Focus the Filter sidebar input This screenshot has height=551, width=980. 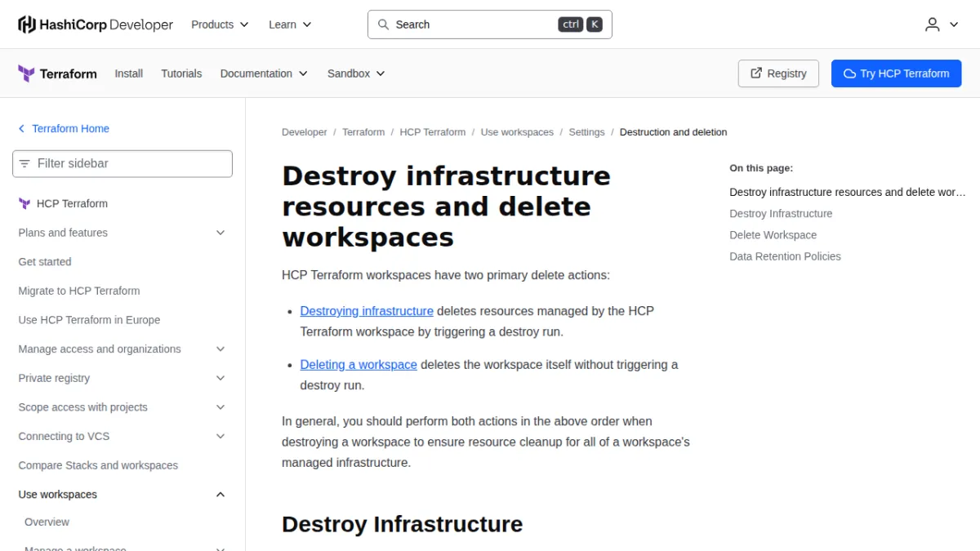pyautogui.click(x=122, y=163)
